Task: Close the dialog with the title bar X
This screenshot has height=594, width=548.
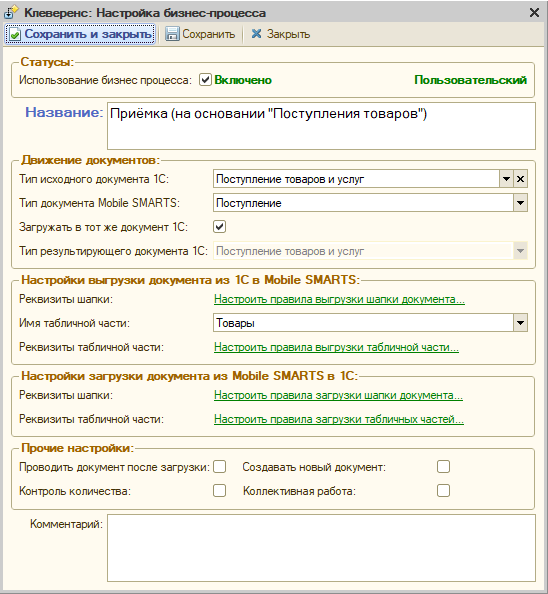Action: [x=534, y=13]
